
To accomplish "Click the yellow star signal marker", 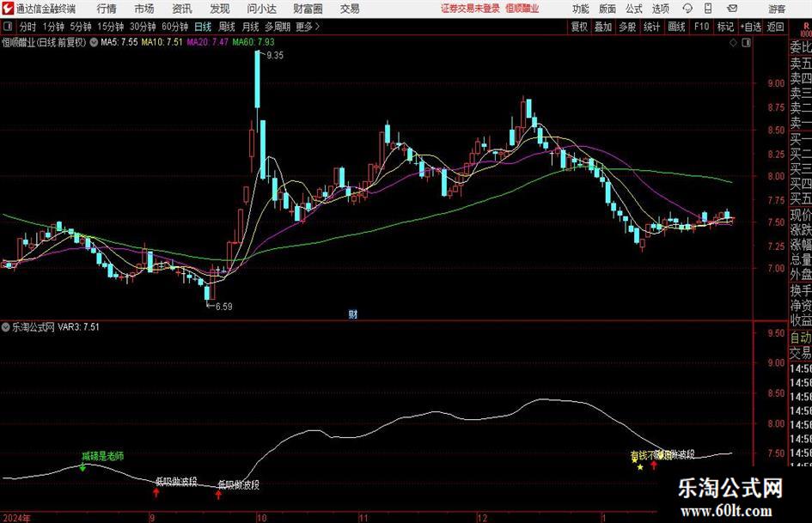I will tap(640, 467).
